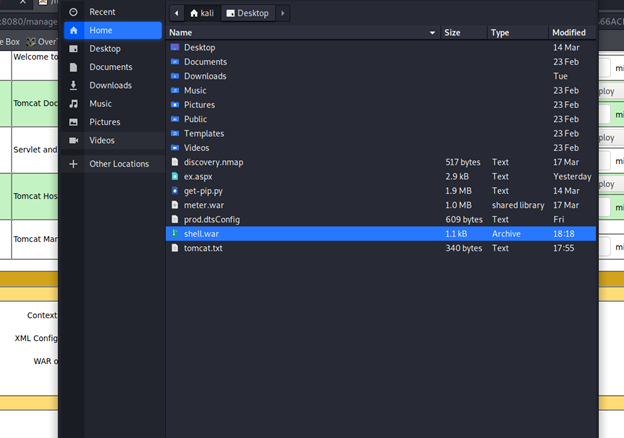
Task: Click the Pictures sidebar icon
Action: click(x=73, y=122)
